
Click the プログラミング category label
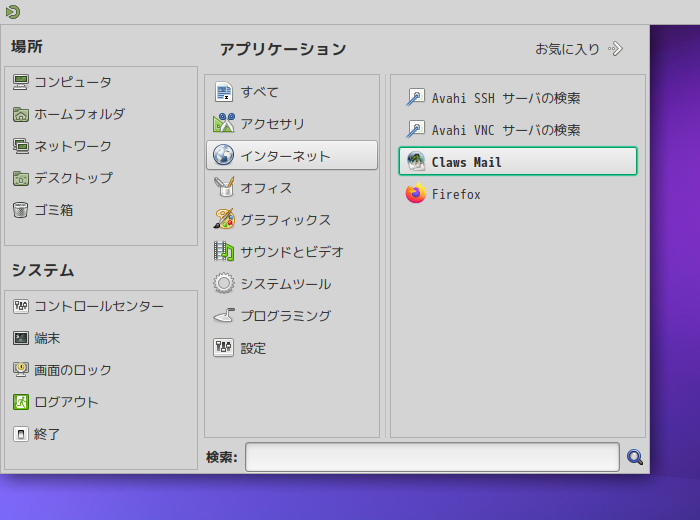286,316
